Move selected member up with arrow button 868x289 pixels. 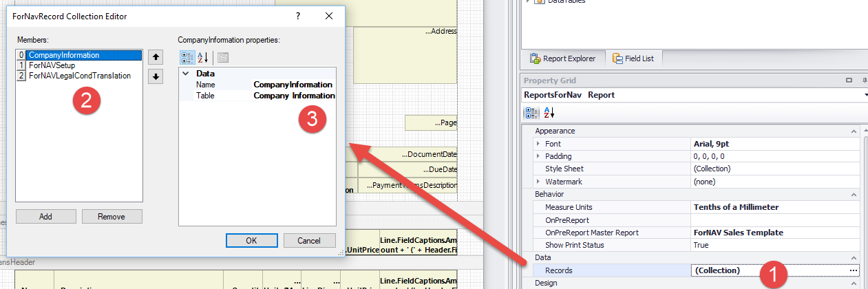pyautogui.click(x=156, y=56)
